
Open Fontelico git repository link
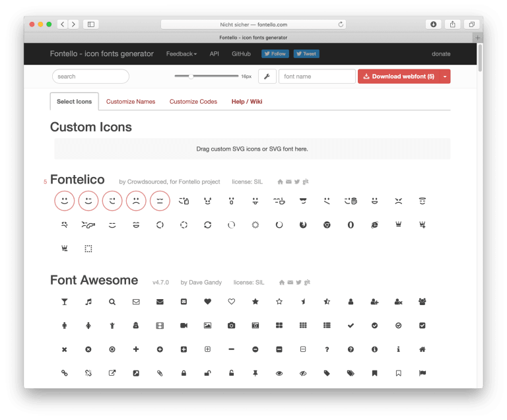tap(306, 182)
